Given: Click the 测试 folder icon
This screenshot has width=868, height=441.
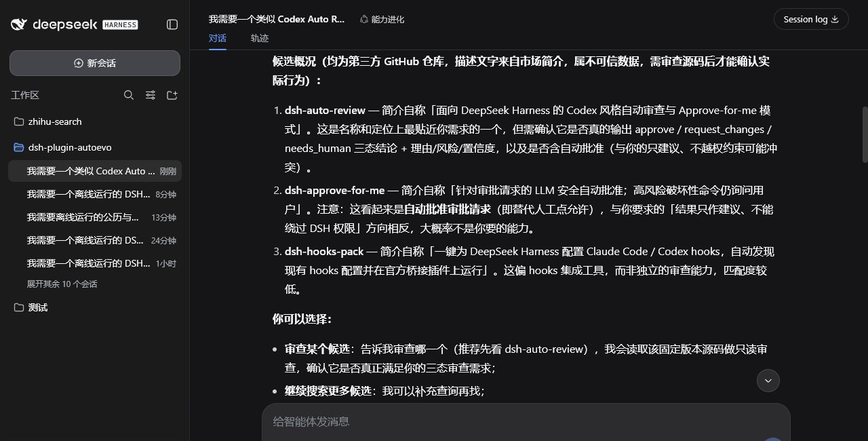Looking at the screenshot, I should pyautogui.click(x=19, y=307).
